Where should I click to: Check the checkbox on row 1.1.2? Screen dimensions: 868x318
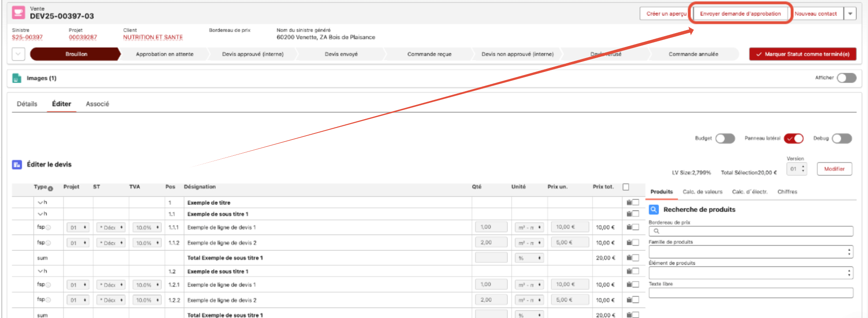[x=635, y=243]
